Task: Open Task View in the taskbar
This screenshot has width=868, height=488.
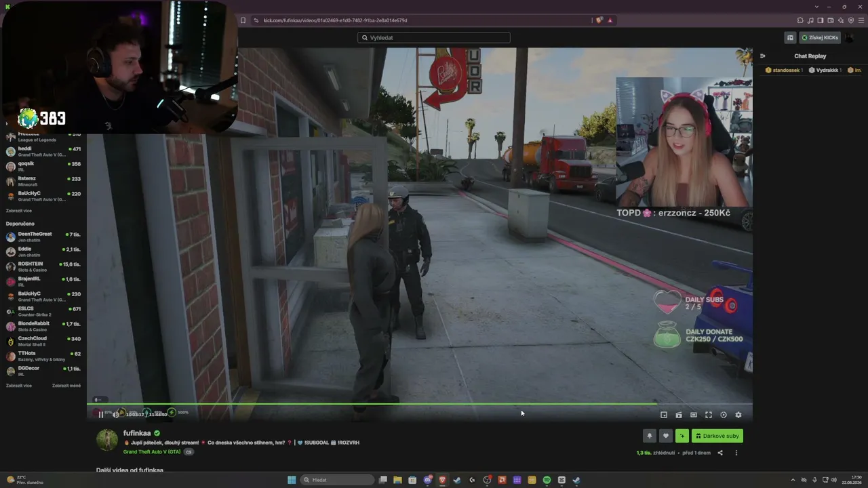Action: pyautogui.click(x=382, y=480)
